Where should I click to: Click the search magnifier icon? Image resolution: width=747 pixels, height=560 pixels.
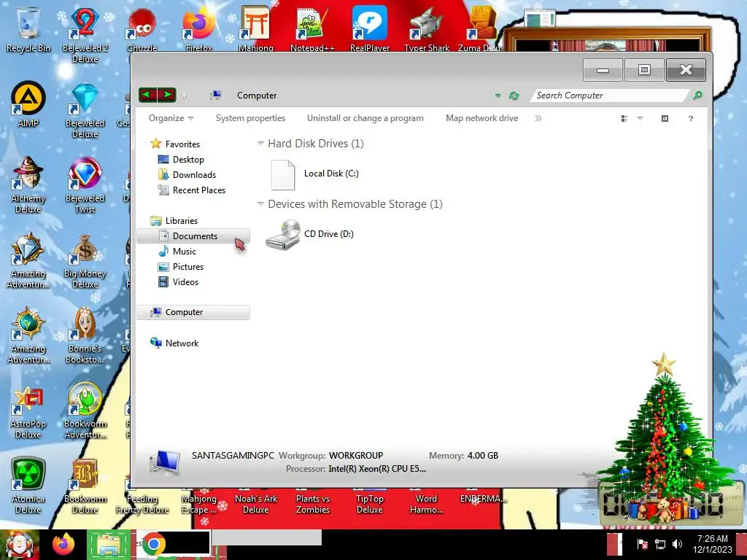(x=697, y=96)
